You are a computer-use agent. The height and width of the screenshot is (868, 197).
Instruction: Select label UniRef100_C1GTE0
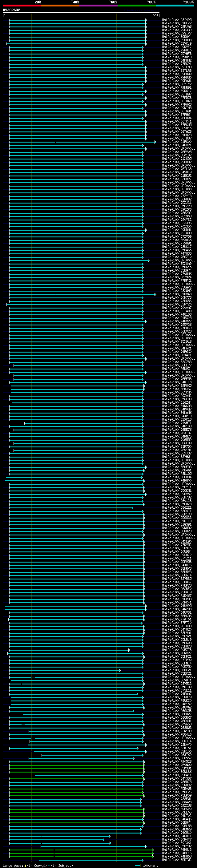coord(177,521)
